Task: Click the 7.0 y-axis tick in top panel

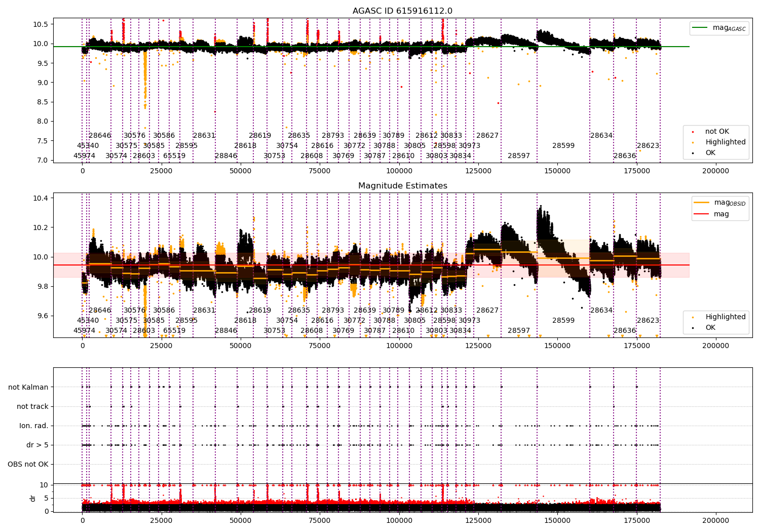Action: (43, 160)
